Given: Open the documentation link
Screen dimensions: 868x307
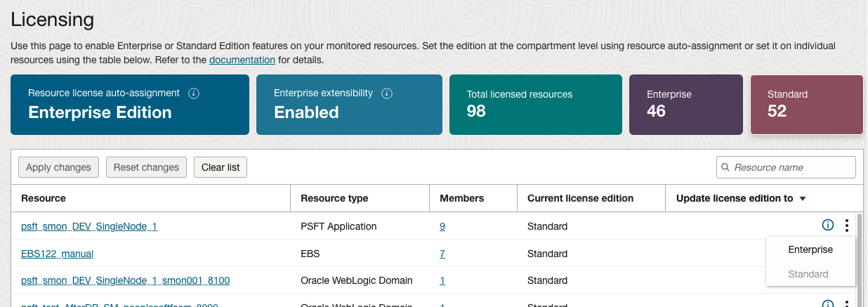Looking at the screenshot, I should 242,60.
